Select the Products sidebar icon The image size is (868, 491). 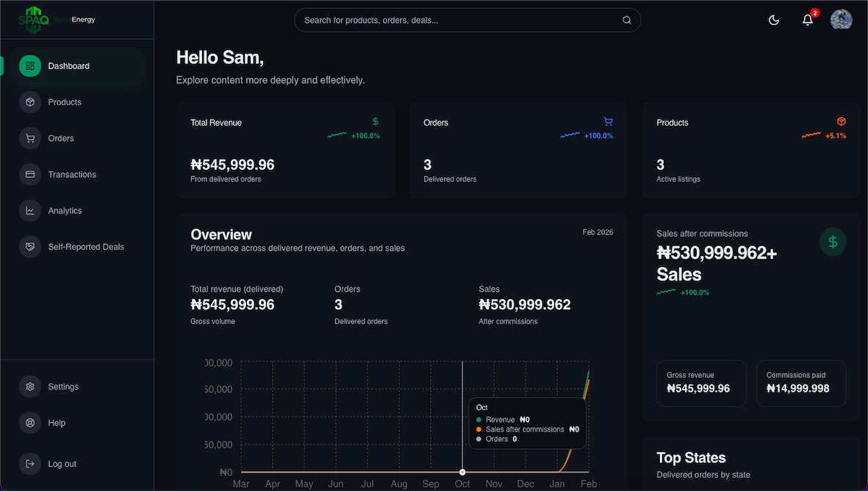tap(29, 101)
